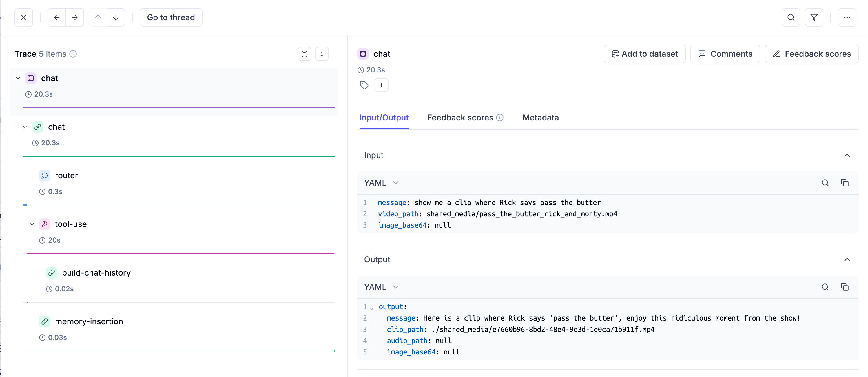This screenshot has width=868, height=377.
Task: Click the Go to thread button
Action: point(170,18)
